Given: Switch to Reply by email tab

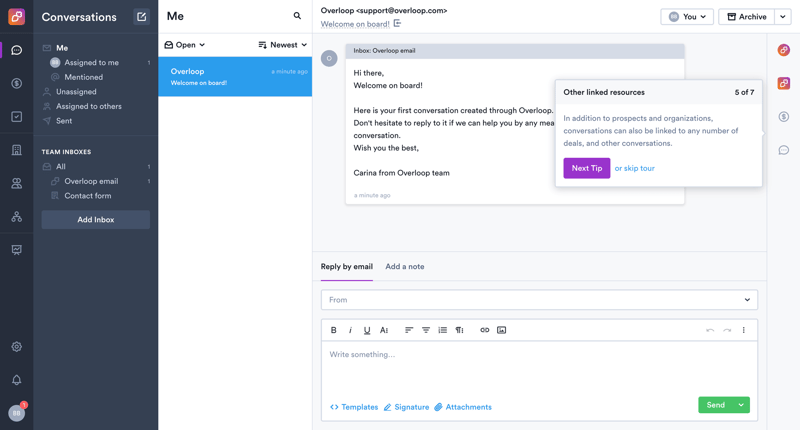Looking at the screenshot, I should [346, 266].
